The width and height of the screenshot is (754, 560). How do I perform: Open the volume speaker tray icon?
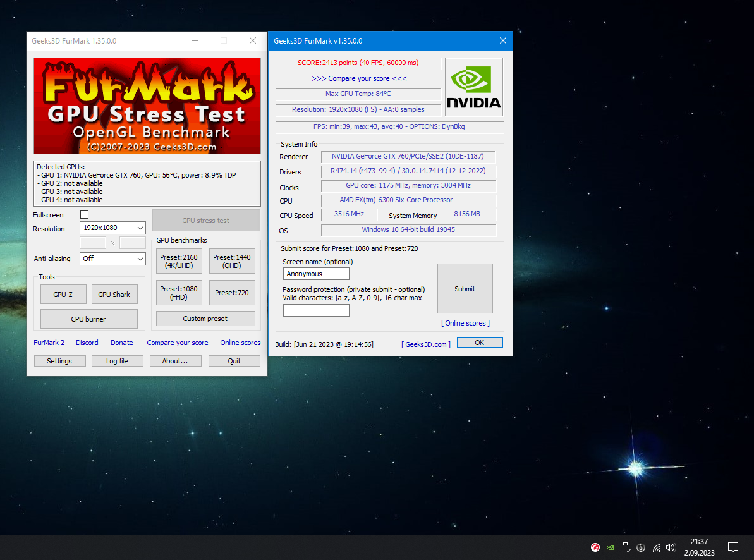tap(671, 547)
